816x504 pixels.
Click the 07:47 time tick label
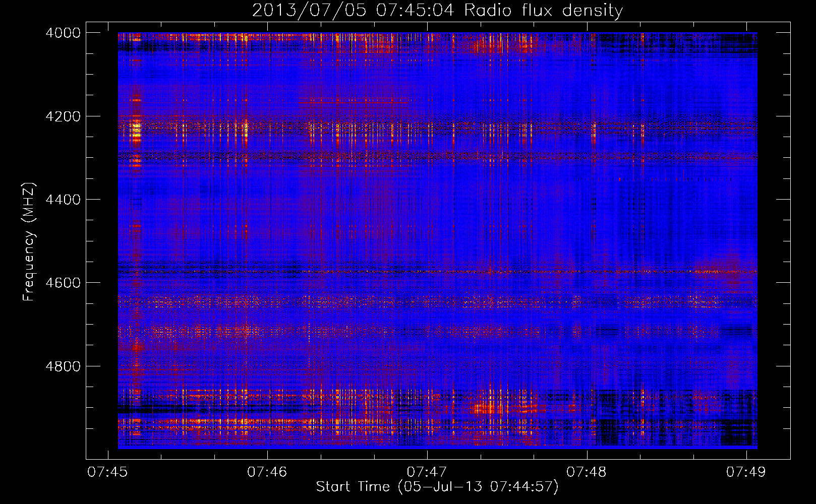[427, 472]
